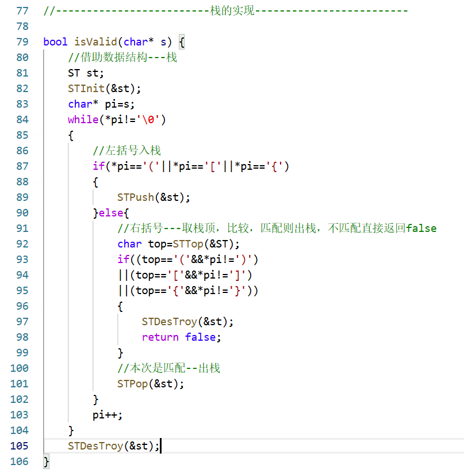Click the isValid function name

[95, 41]
